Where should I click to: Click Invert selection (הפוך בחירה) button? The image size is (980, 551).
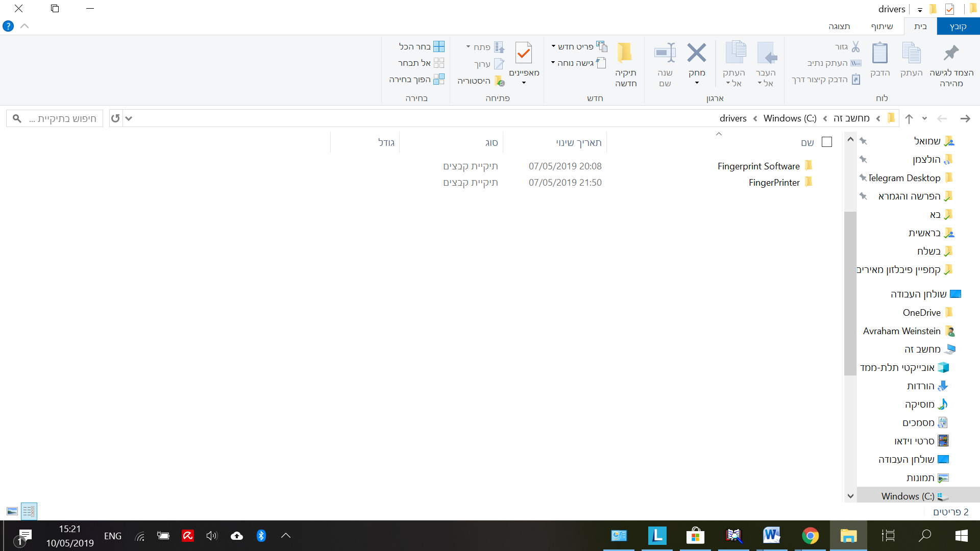[x=416, y=80]
